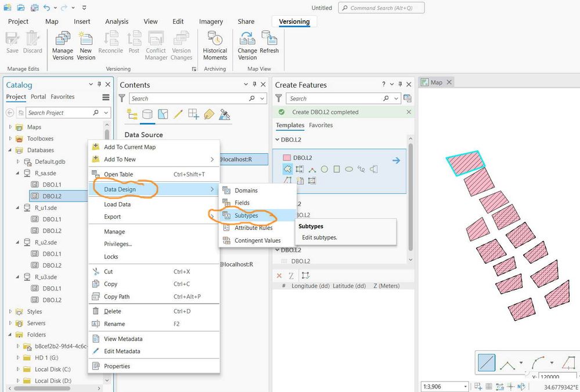Switch Contents to List By Drawing Order
This screenshot has height=392, width=580.
(132, 114)
